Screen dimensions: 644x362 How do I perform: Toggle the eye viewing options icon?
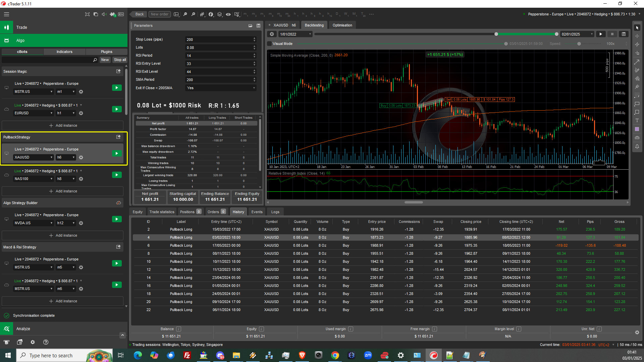pos(228,14)
